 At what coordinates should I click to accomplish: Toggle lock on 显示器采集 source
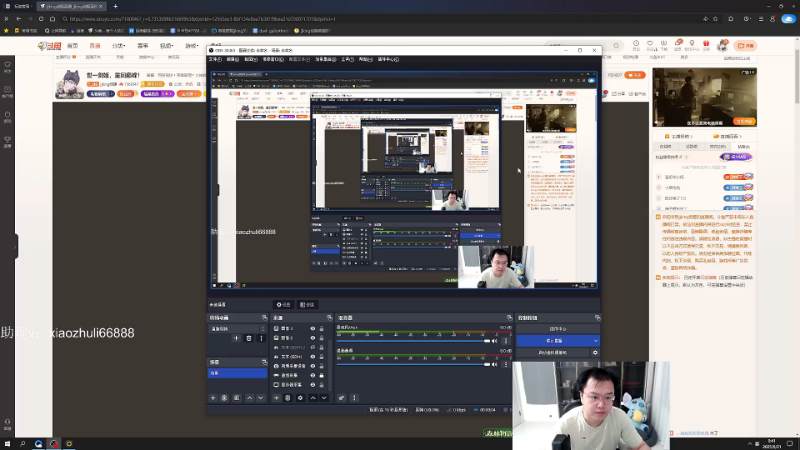click(321, 385)
